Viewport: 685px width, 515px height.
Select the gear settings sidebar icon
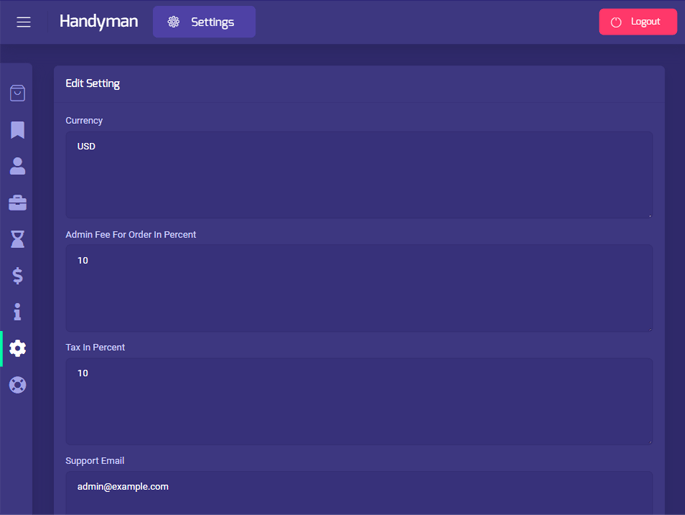click(17, 348)
